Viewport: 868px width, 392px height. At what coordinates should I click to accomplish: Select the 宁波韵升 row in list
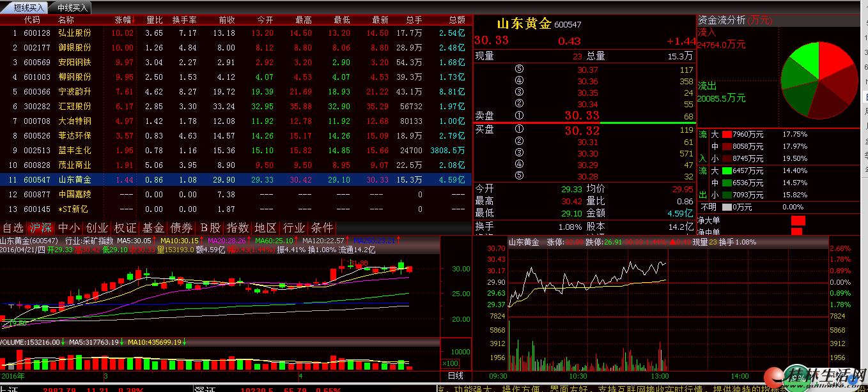click(x=75, y=91)
